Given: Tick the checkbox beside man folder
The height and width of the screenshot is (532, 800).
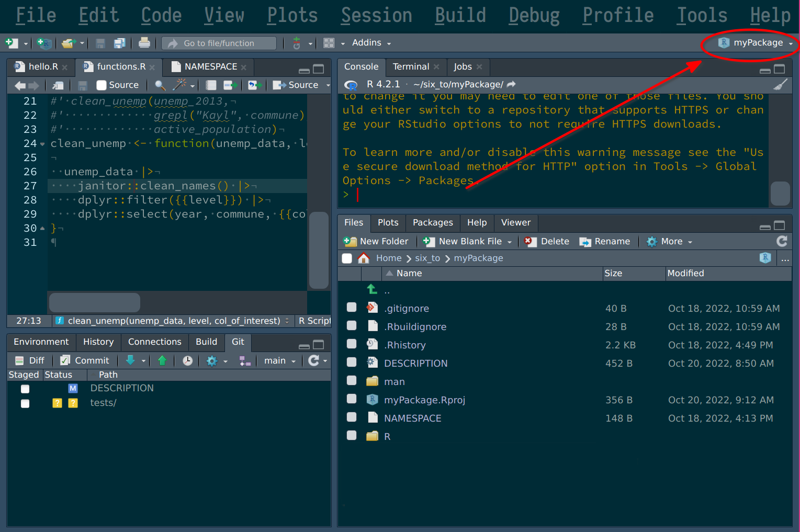Looking at the screenshot, I should tap(352, 380).
